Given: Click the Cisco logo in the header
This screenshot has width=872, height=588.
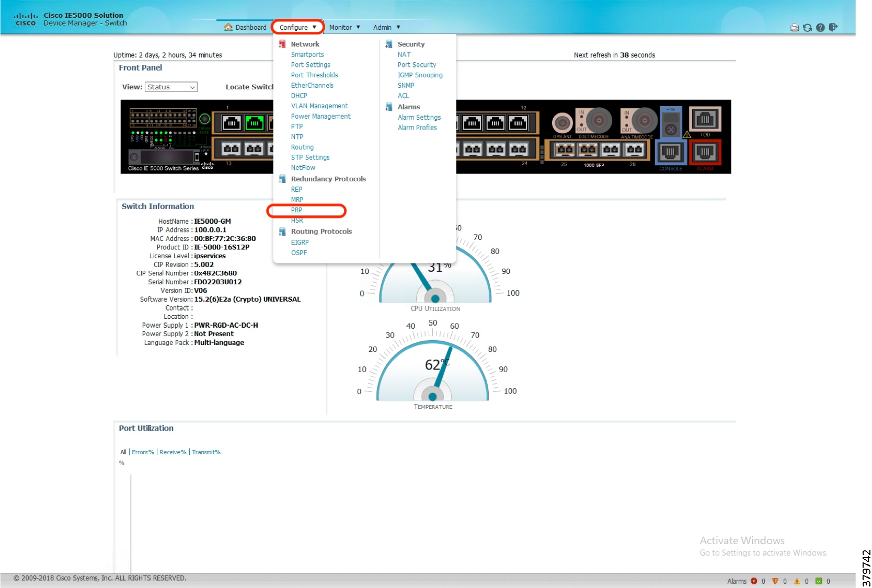Looking at the screenshot, I should pyautogui.click(x=26, y=20).
